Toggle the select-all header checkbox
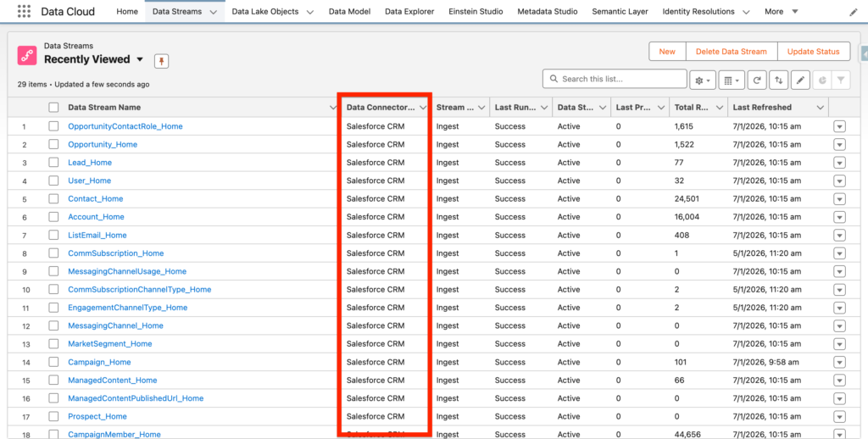 click(54, 108)
